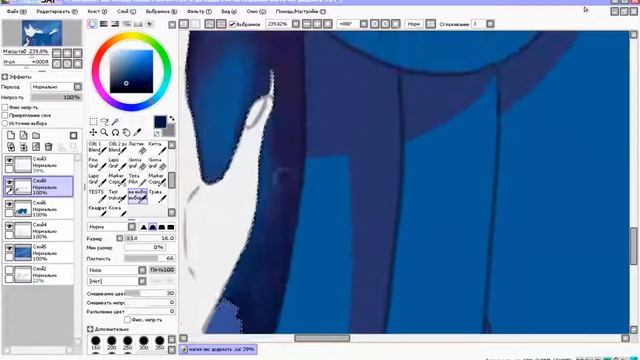Click toolbar zoom-out minus button

(307, 24)
